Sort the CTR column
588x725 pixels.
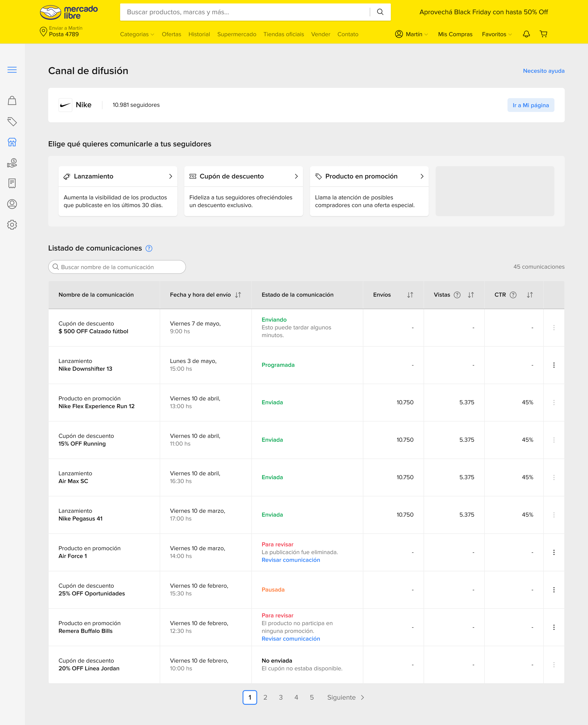click(530, 295)
